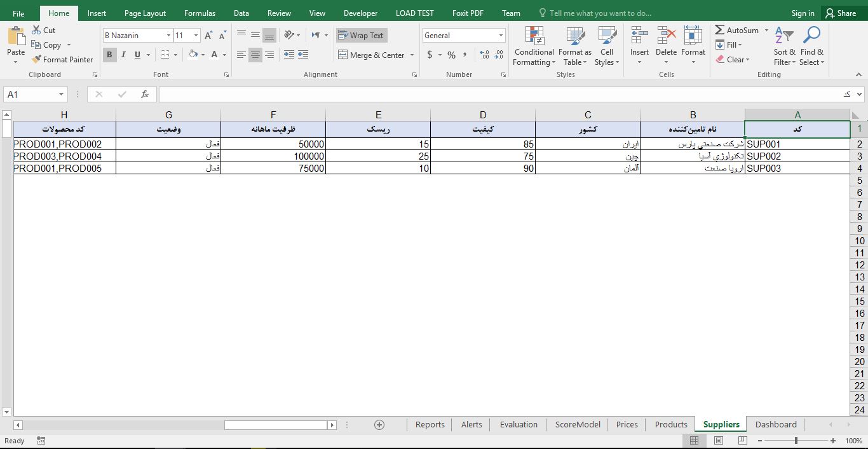
Task: Click the Format Painter brush icon
Action: coord(37,59)
